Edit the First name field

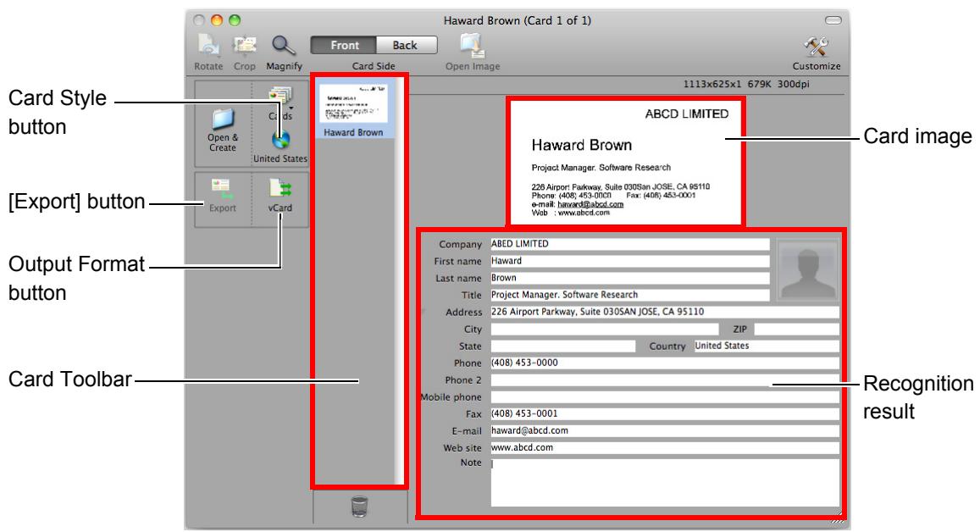pyautogui.click(x=629, y=261)
